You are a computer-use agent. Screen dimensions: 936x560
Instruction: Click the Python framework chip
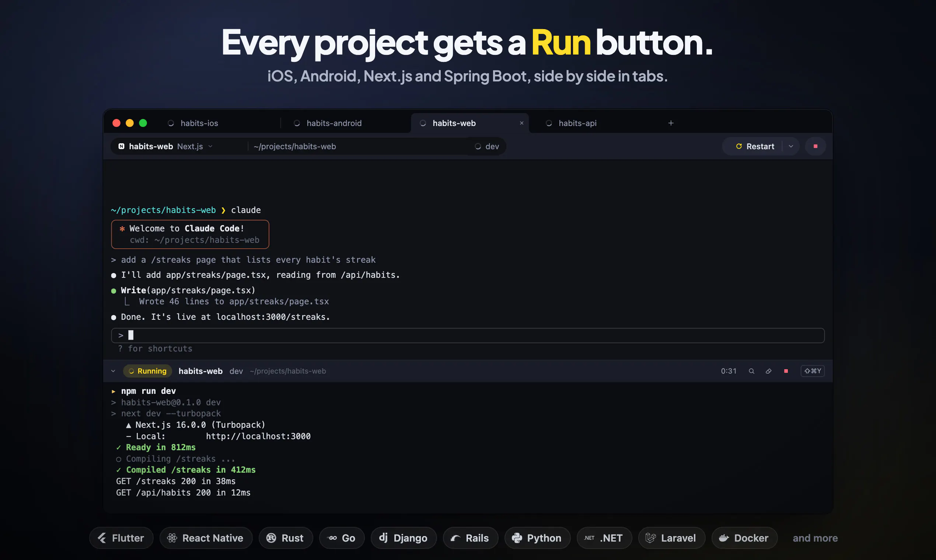537,538
